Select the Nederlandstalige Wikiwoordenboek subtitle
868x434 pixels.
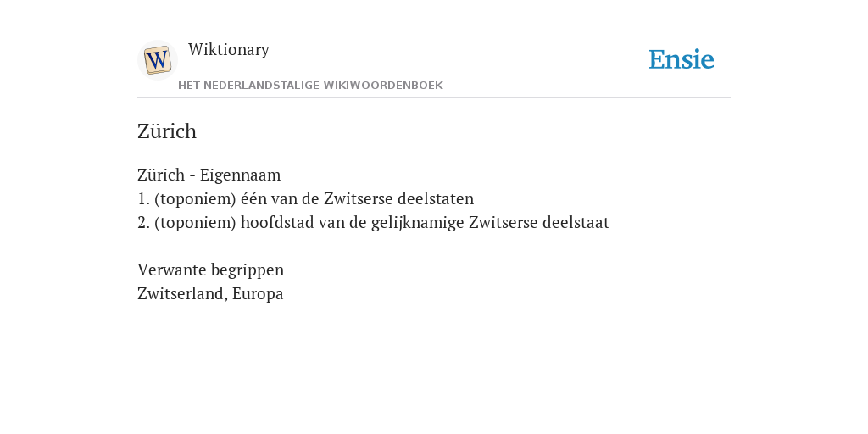[x=310, y=86]
